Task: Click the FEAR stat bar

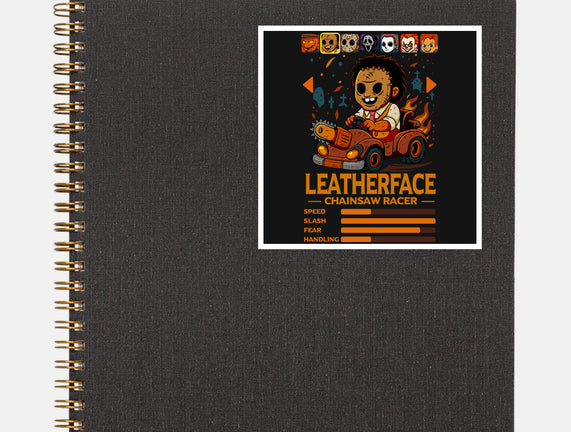Action: pyautogui.click(x=388, y=230)
